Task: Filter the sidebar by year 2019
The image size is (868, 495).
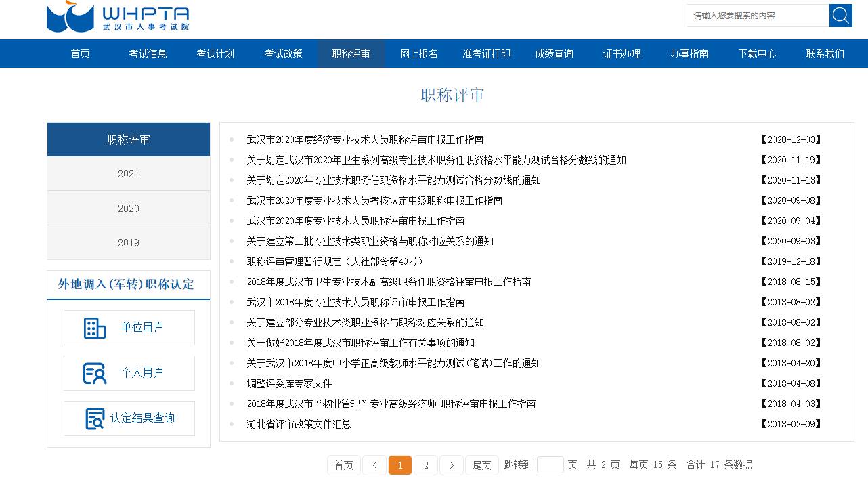Action: point(129,243)
